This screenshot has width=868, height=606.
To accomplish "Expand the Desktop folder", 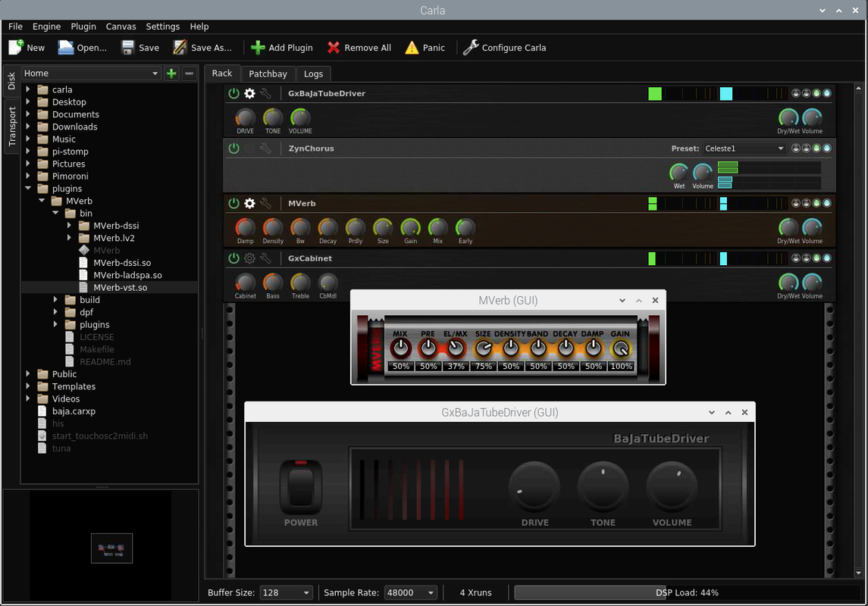I will (x=28, y=102).
